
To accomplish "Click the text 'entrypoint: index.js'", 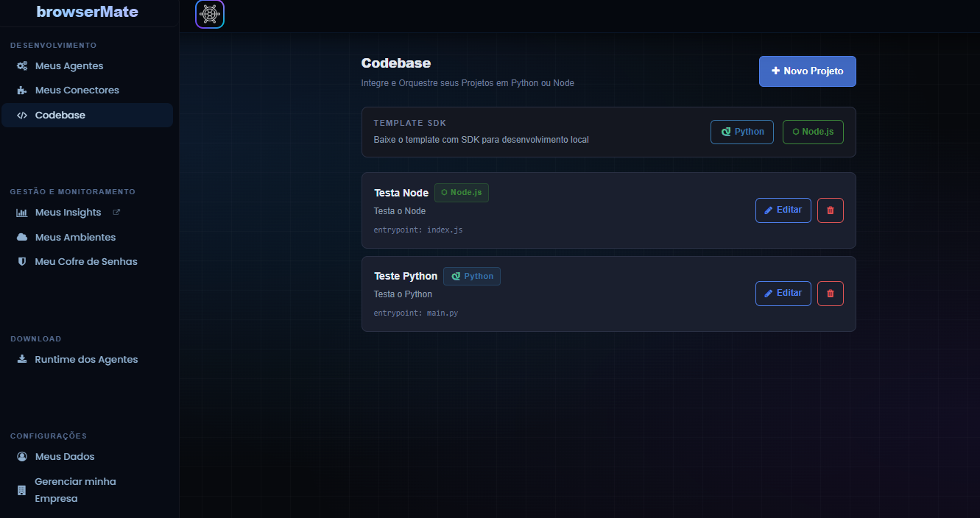I will 418,230.
